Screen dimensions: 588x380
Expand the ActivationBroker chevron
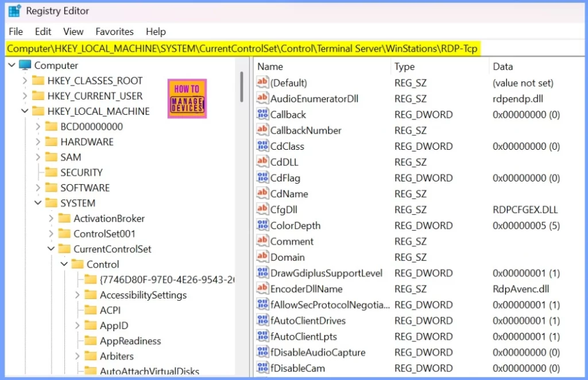[51, 218]
